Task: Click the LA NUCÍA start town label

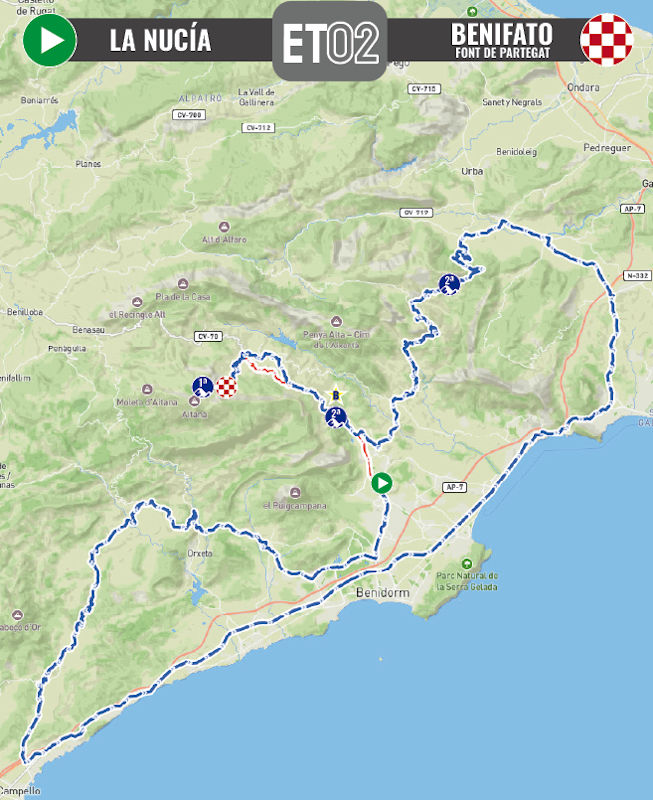Action: tap(160, 41)
